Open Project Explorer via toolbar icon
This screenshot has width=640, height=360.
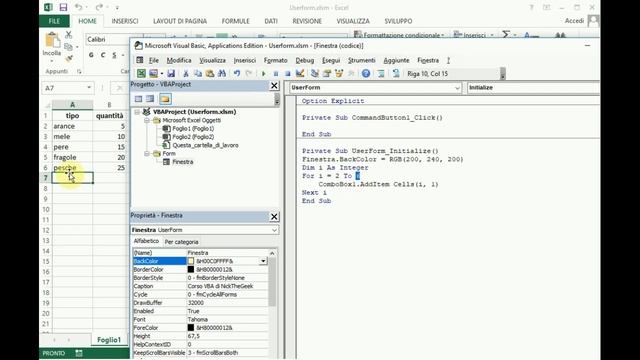coord(315,73)
